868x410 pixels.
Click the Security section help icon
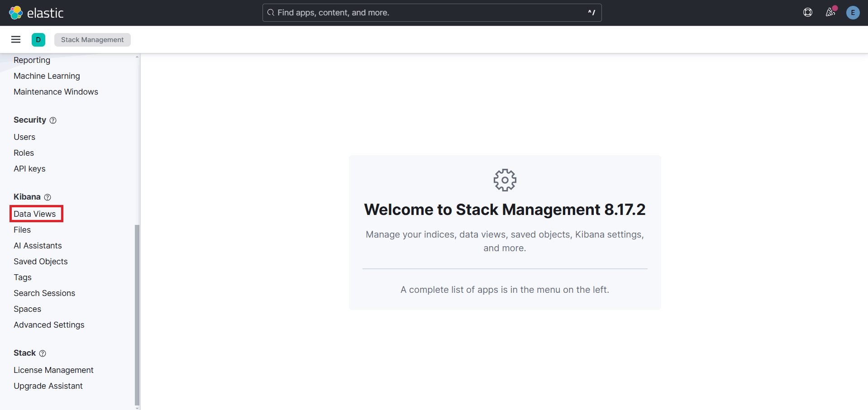[53, 120]
